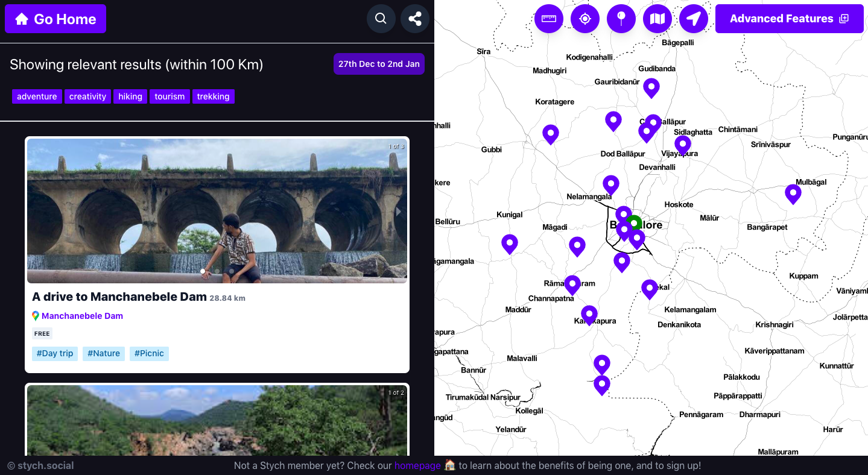Toggle the hiking tag filter
Viewport: 868px width, 475px height.
click(130, 96)
